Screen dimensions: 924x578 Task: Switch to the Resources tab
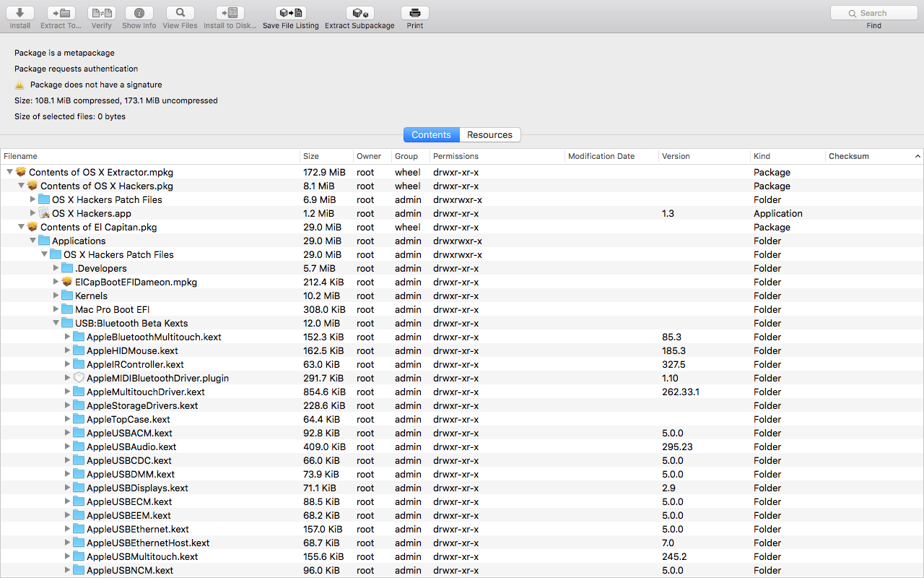(489, 135)
